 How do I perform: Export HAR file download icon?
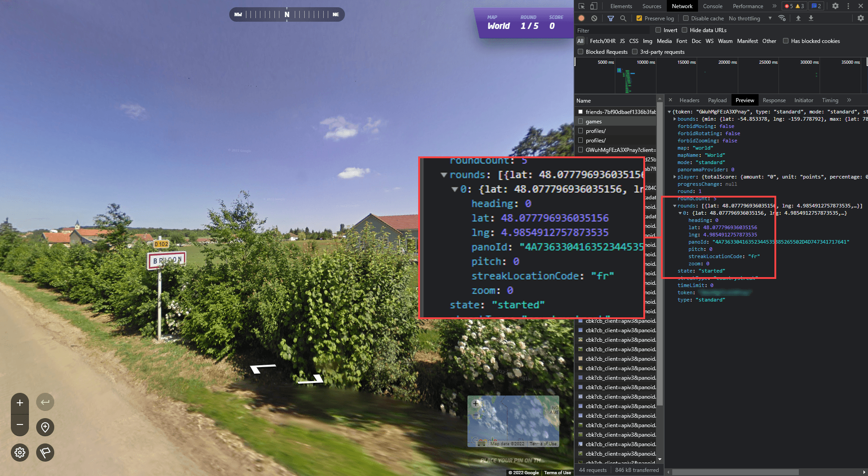tap(811, 19)
